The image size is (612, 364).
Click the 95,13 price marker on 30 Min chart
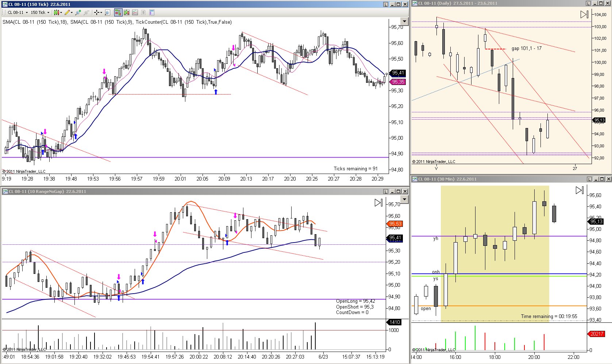click(x=596, y=221)
